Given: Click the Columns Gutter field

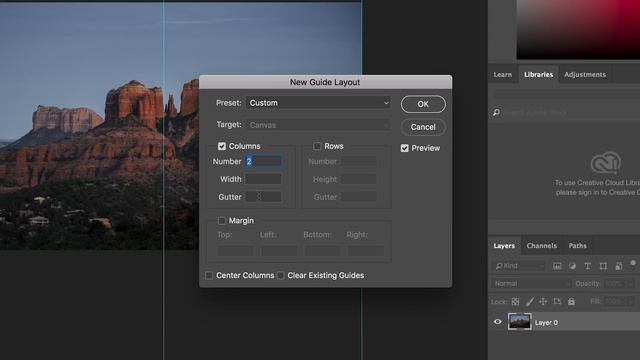Looking at the screenshot, I should click(x=263, y=197).
